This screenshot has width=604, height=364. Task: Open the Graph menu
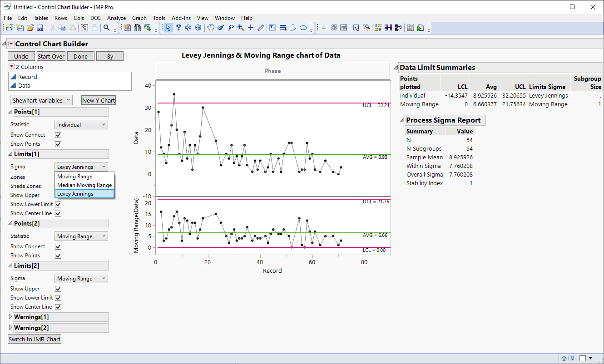[x=139, y=18]
